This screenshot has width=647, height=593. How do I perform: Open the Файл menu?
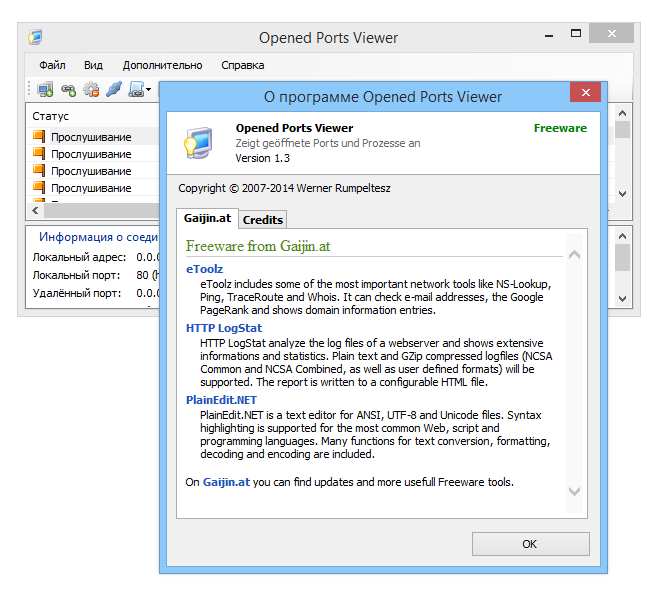pos(52,65)
